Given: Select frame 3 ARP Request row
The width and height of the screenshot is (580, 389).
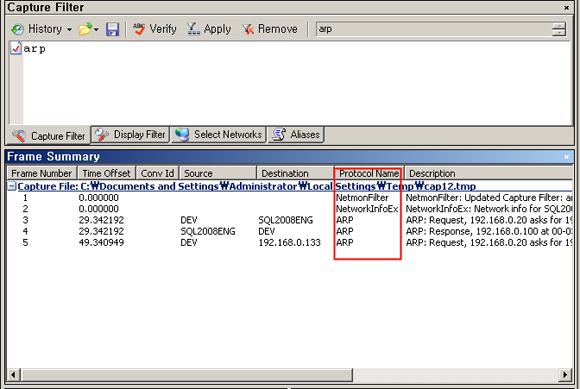Looking at the screenshot, I should (290, 220).
